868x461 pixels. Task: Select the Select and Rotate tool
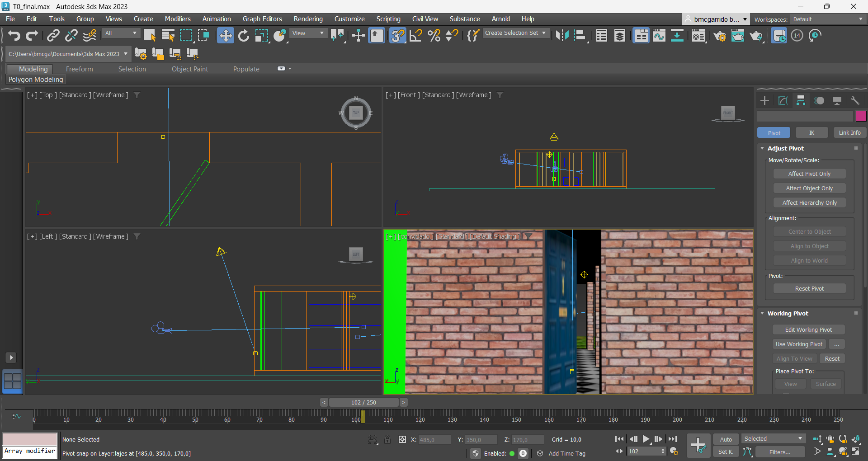[x=244, y=35]
